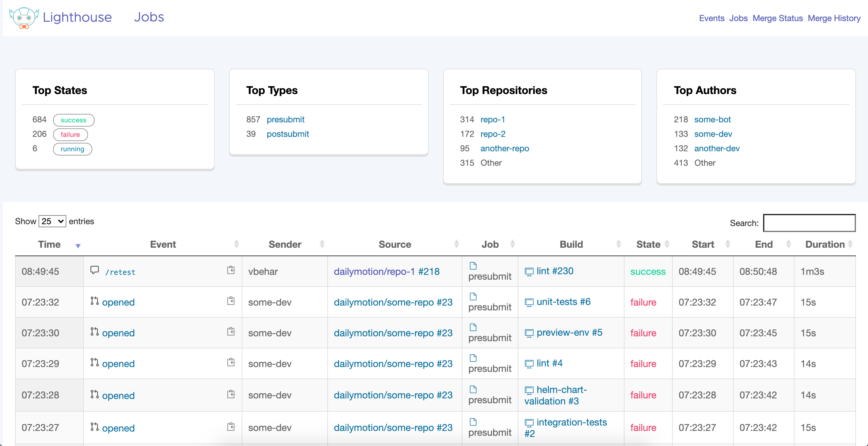
Task: Click copy icon in the /retest event row
Action: [231, 270]
